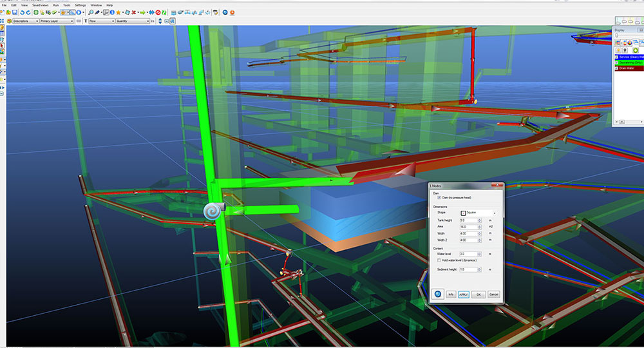Open the Window menu
The image size is (644, 348).
(96, 5)
